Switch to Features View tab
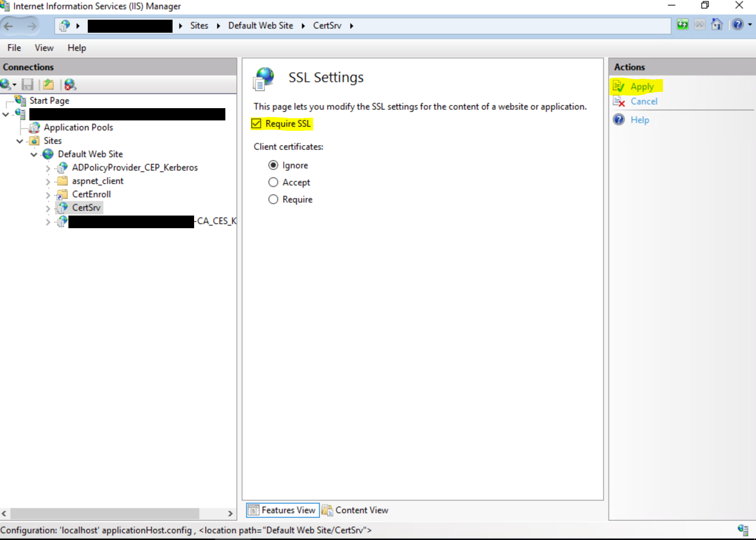The width and height of the screenshot is (756, 540). click(x=283, y=510)
